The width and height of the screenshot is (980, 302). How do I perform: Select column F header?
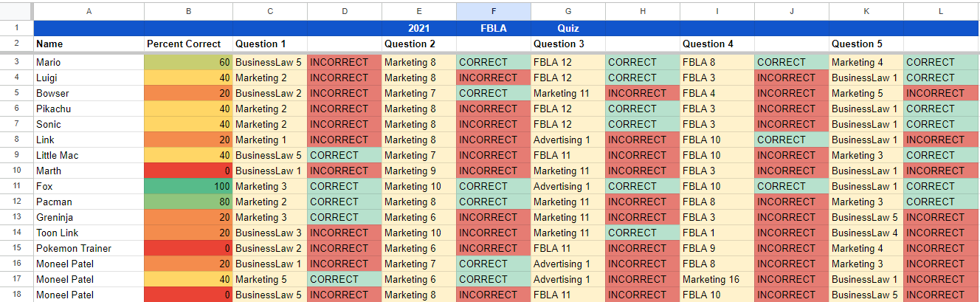click(x=493, y=11)
